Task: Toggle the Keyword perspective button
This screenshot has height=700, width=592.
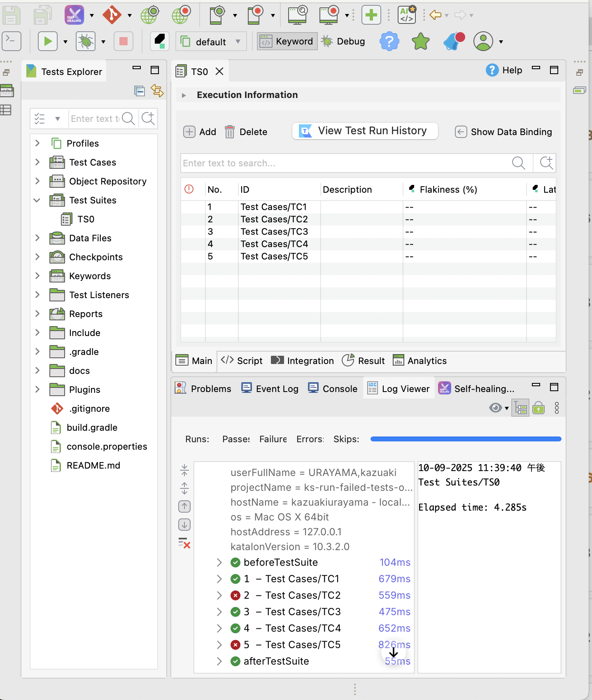Action: click(287, 42)
